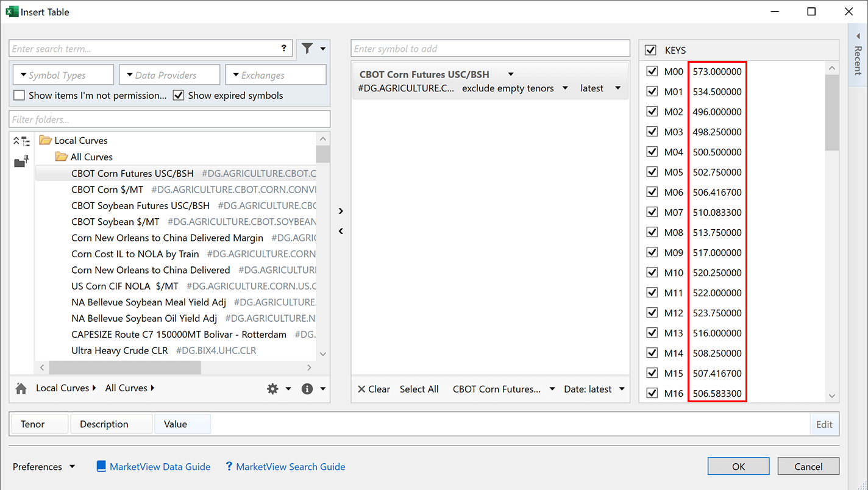
Task: Click MarketView Data Guide book icon
Action: (x=101, y=466)
